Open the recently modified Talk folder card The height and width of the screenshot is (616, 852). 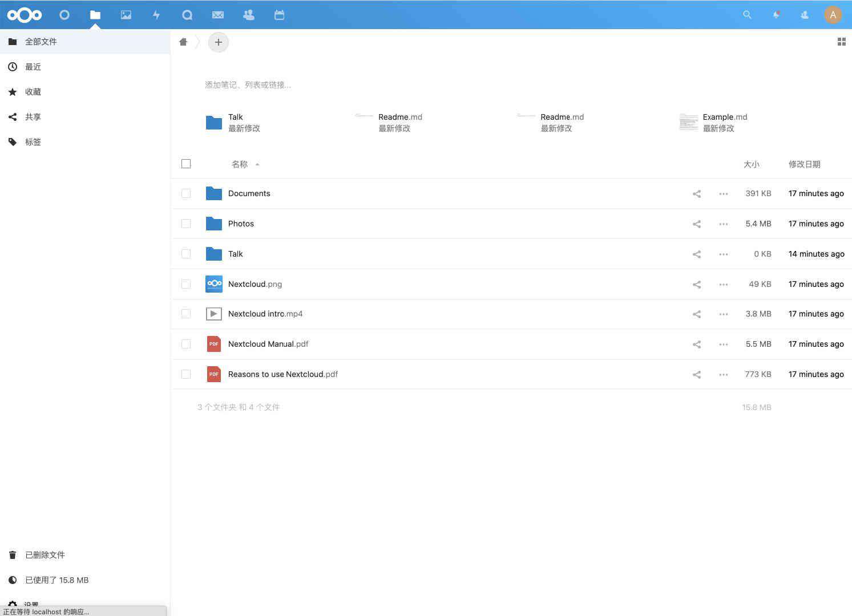233,123
